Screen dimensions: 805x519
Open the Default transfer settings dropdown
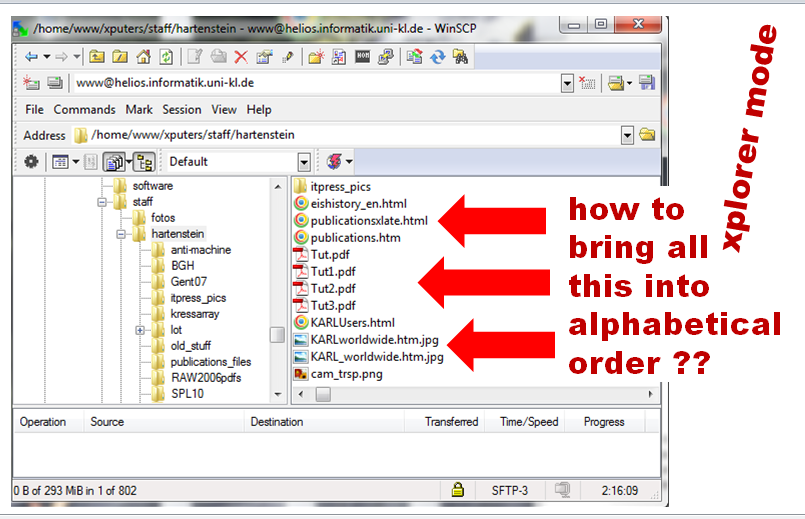coord(304,162)
